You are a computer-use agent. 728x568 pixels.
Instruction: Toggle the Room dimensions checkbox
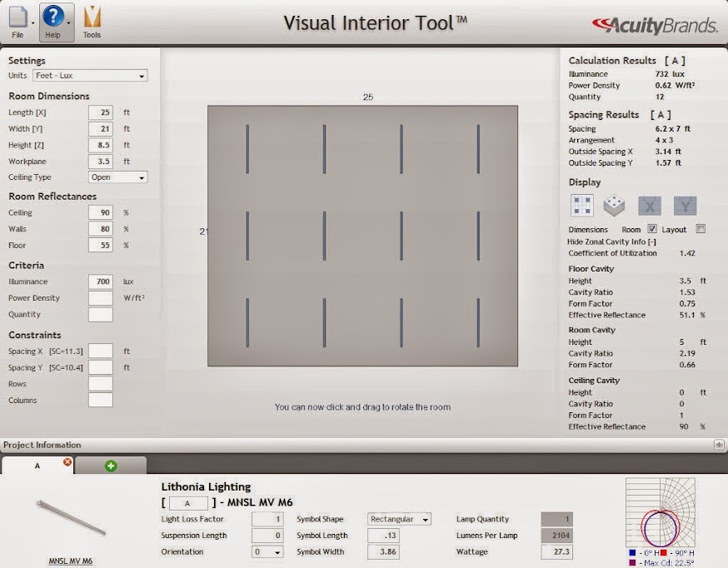click(652, 229)
